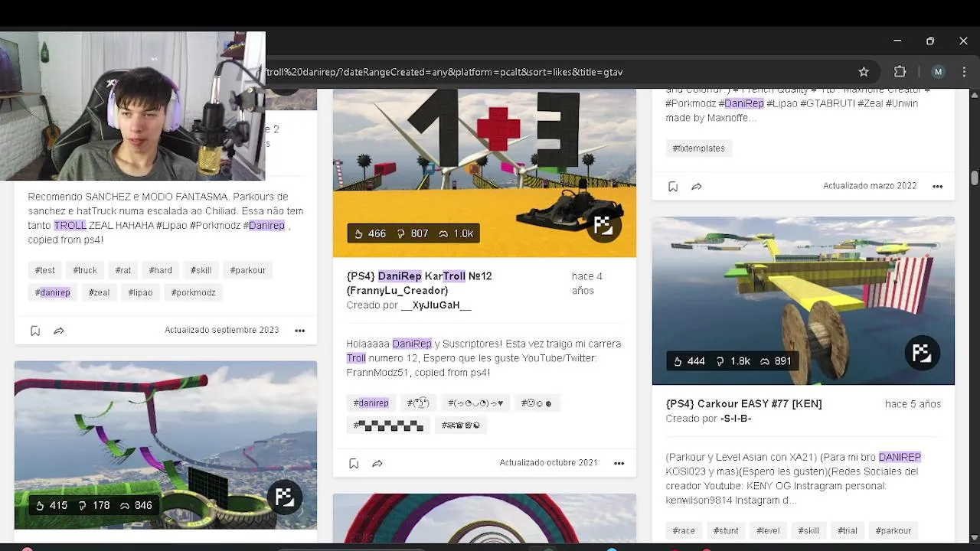
Task: Select the #stunt tag
Action: 726,530
